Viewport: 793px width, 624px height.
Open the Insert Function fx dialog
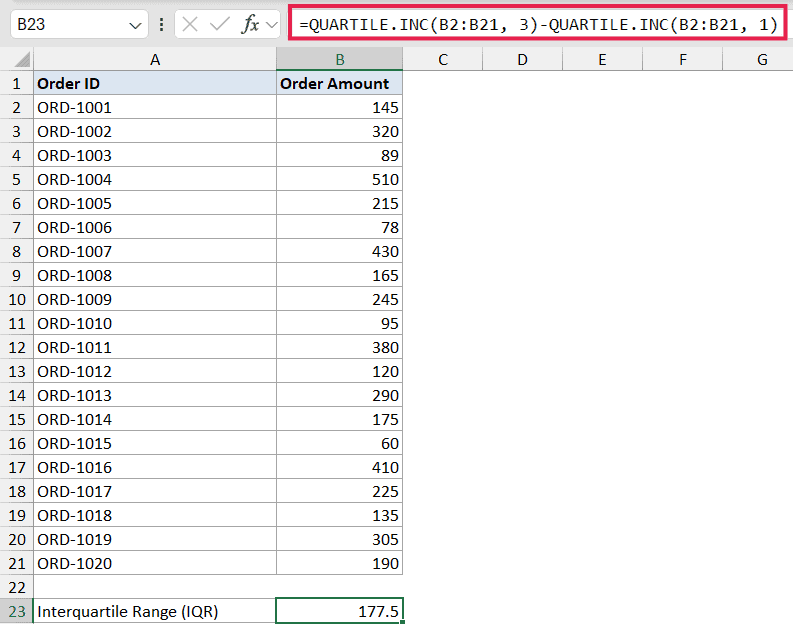pos(250,24)
